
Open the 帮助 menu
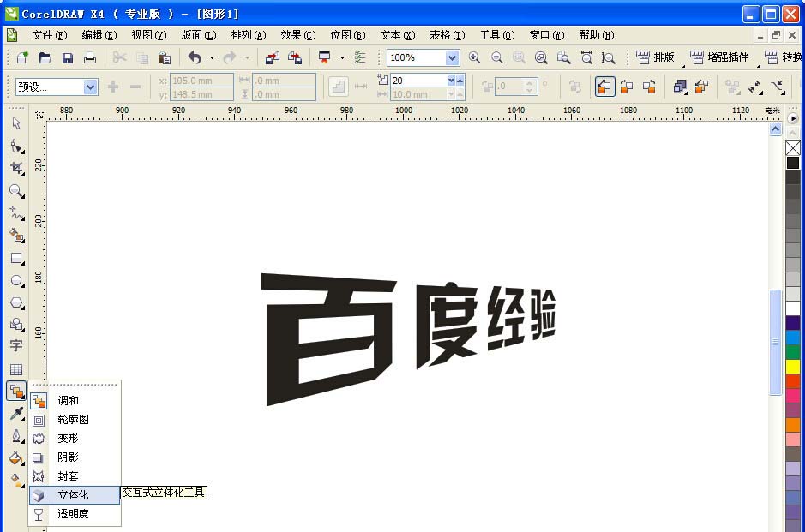(596, 35)
